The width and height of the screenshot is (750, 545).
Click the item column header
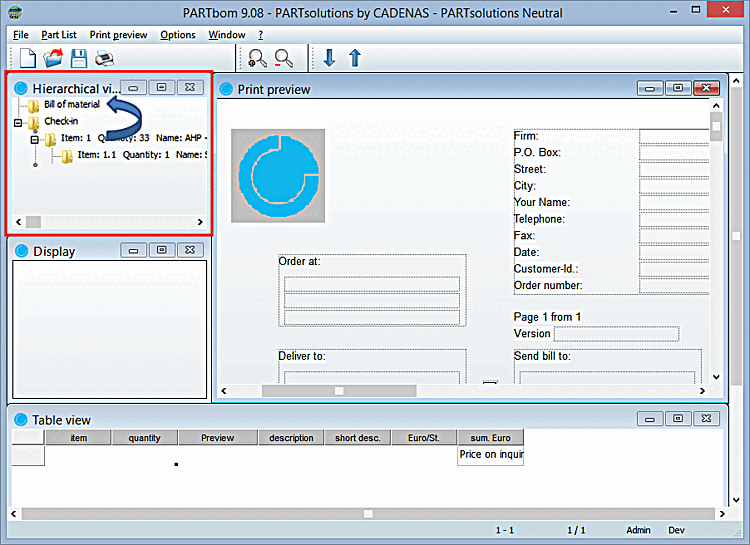[78, 437]
